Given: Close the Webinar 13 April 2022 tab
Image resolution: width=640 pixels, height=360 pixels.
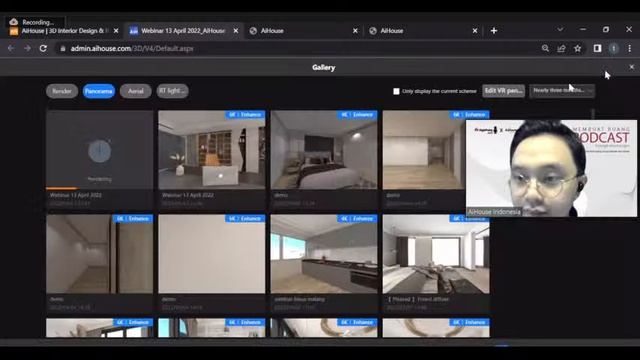Looking at the screenshot, I should coord(236,31).
